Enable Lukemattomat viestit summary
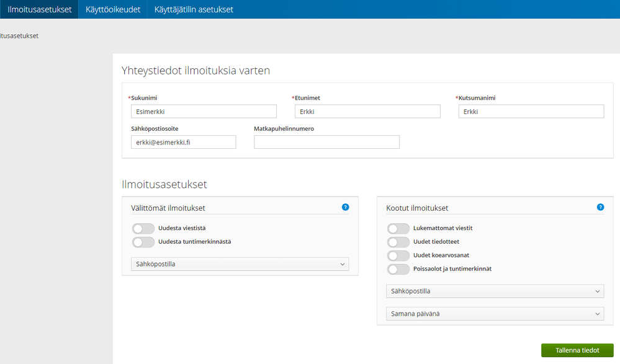 click(398, 228)
